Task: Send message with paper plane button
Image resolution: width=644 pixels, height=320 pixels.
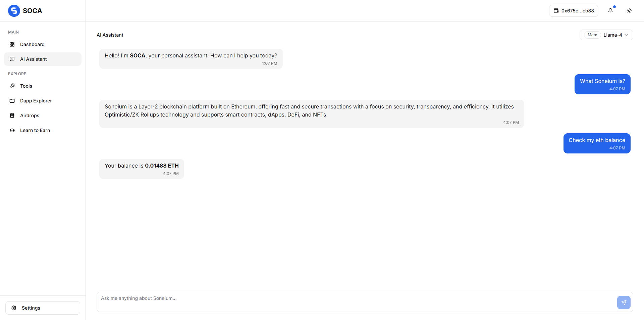Action: 624,303
